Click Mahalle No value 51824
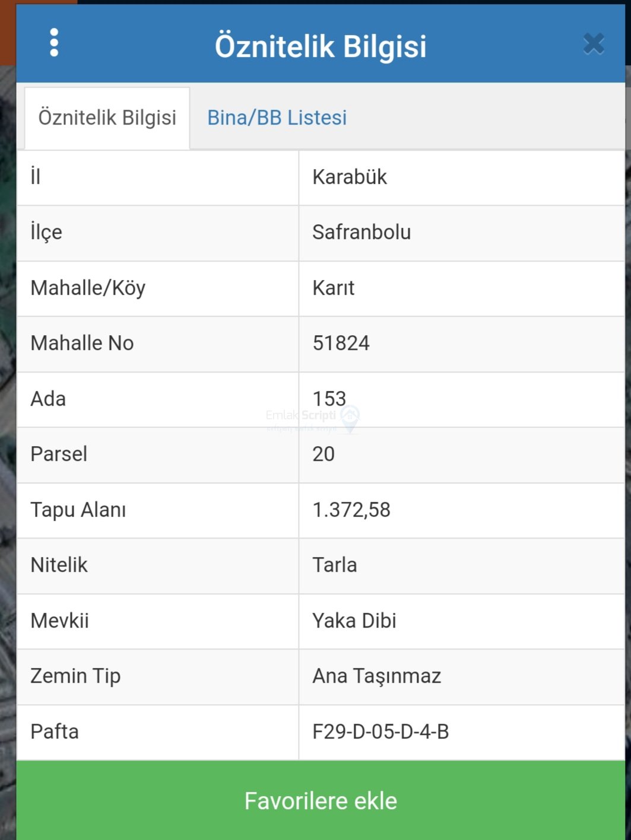This screenshot has height=840, width=631. pos(341,343)
